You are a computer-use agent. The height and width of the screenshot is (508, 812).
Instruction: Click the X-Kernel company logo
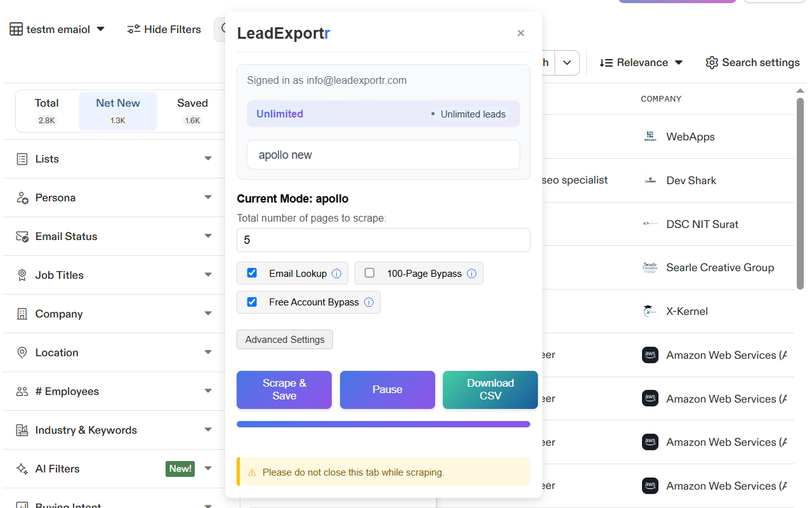[650, 311]
